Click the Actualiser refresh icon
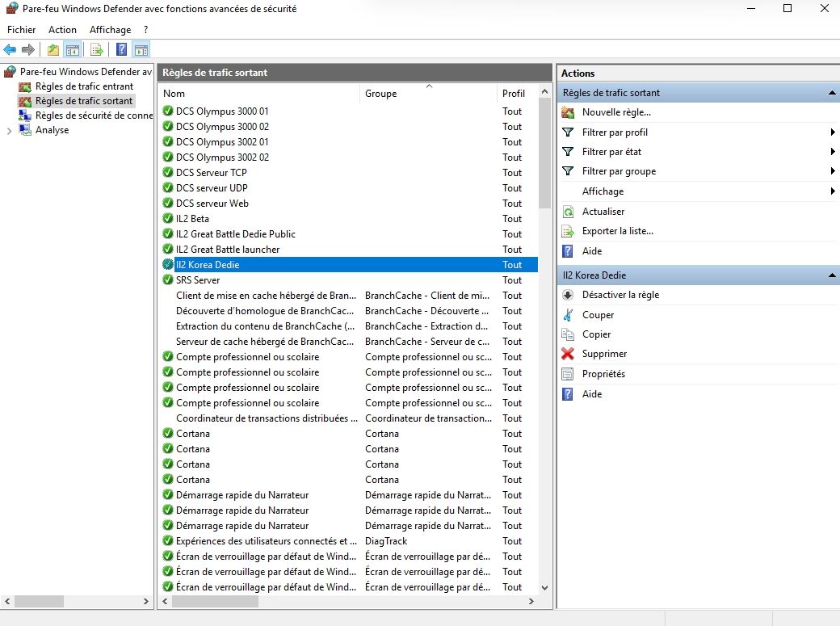This screenshot has width=840, height=626. pos(568,212)
